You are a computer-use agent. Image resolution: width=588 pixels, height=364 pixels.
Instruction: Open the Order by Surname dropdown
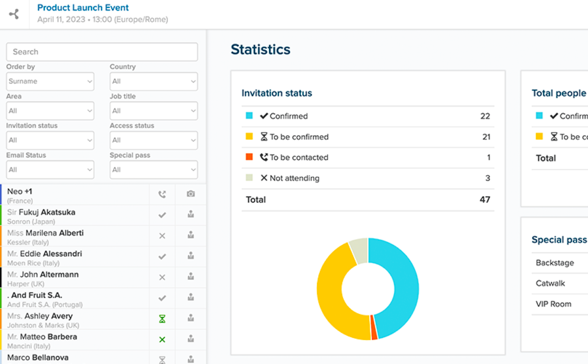pos(50,81)
